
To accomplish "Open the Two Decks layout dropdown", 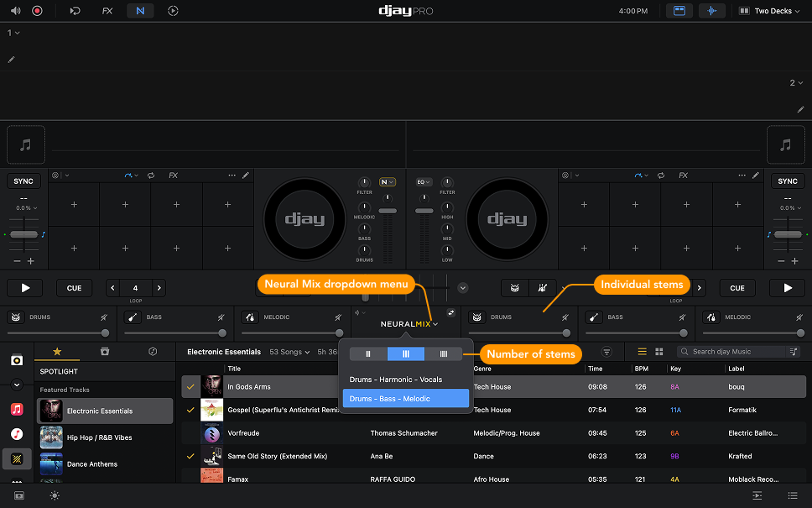I will [768, 11].
